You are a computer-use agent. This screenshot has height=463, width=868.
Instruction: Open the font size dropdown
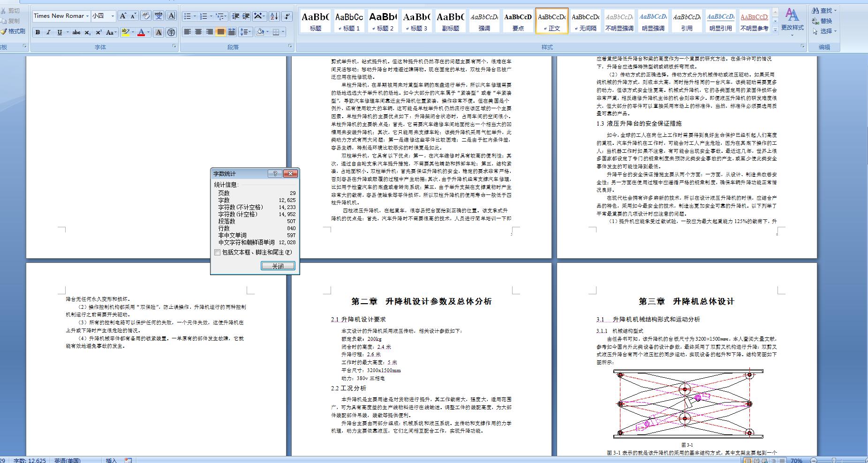tap(113, 16)
